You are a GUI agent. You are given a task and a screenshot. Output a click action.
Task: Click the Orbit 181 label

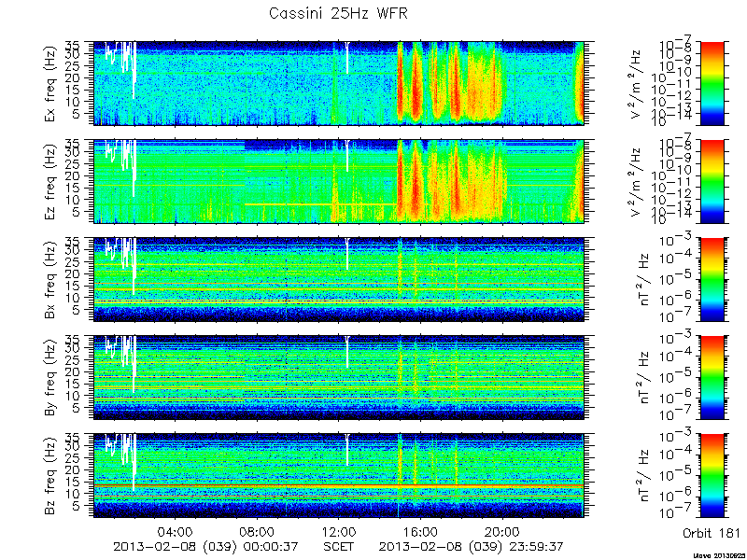tap(712, 532)
